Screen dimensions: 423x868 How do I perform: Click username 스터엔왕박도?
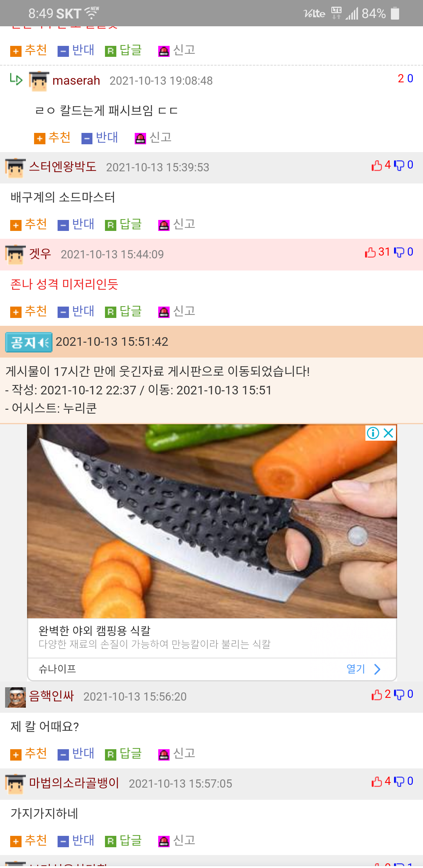[63, 167]
